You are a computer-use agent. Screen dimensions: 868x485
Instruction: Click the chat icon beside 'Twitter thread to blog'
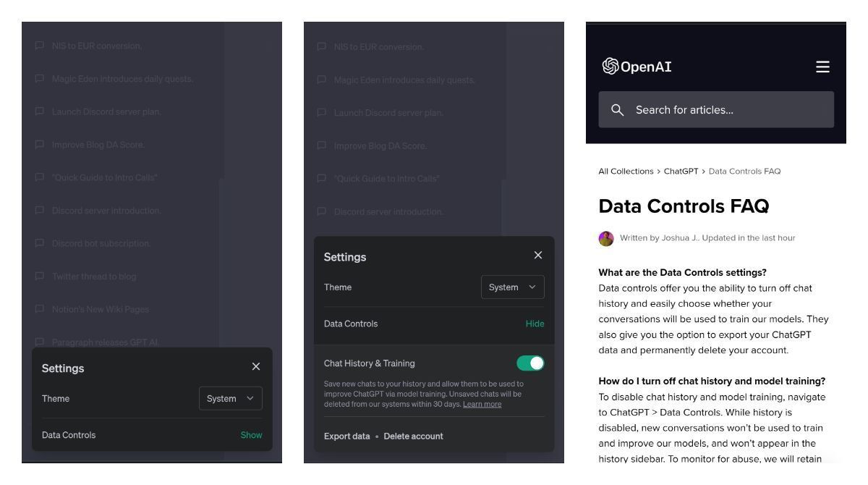pyautogui.click(x=40, y=276)
